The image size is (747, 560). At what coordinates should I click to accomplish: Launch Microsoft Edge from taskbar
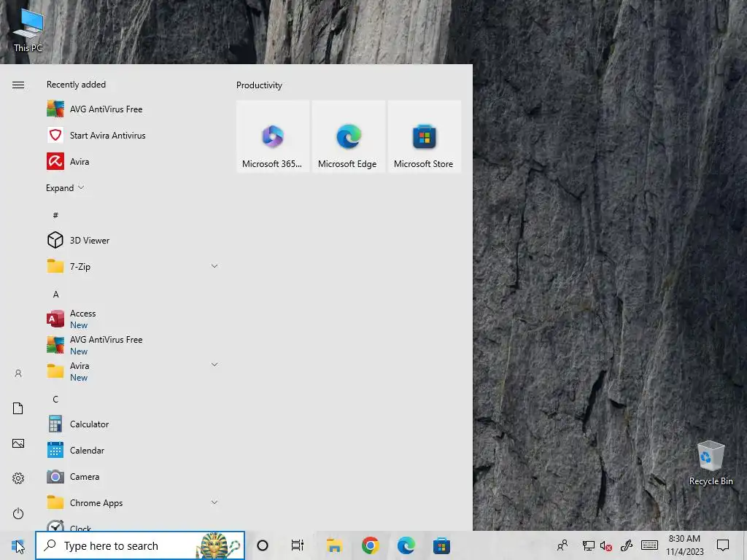point(406,545)
